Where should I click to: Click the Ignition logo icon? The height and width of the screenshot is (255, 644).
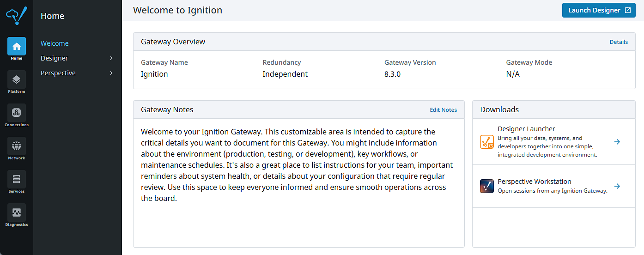click(x=17, y=16)
